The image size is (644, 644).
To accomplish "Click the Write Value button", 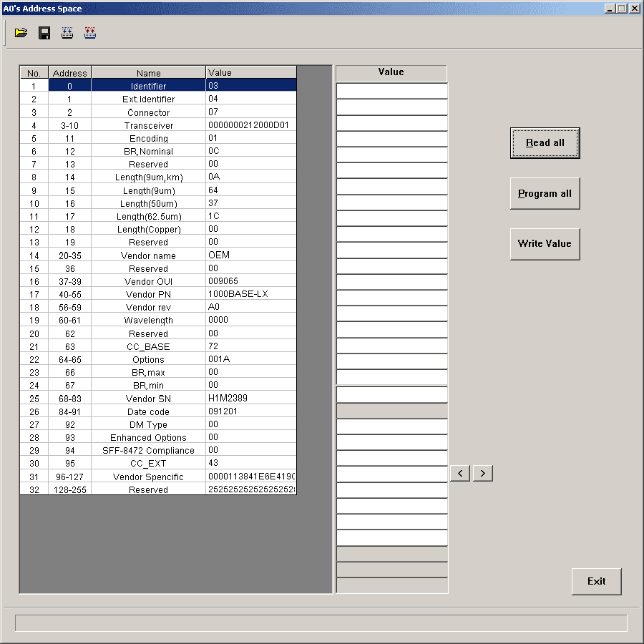I will tap(545, 244).
